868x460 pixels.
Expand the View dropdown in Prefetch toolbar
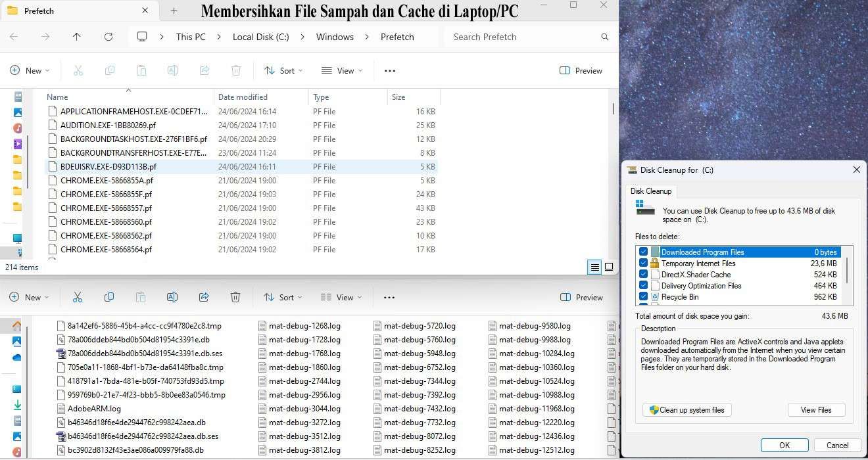[x=341, y=70]
